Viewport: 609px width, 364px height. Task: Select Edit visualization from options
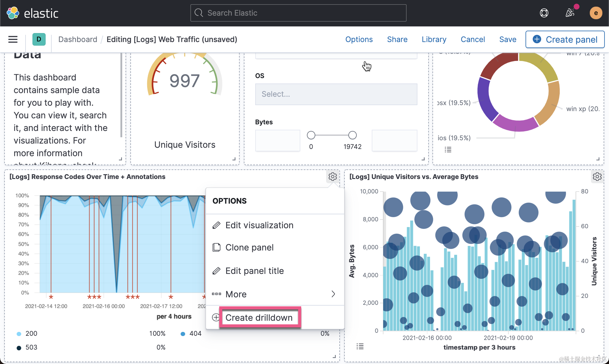point(259,225)
